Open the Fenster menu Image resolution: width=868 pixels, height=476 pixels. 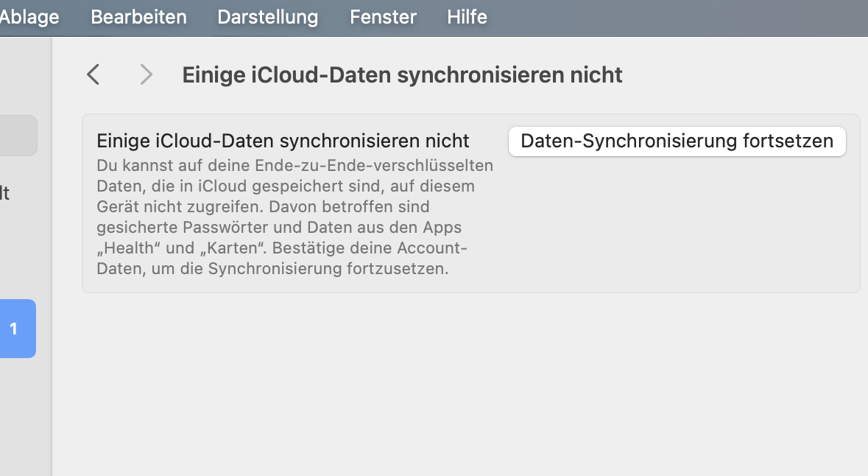tap(383, 17)
